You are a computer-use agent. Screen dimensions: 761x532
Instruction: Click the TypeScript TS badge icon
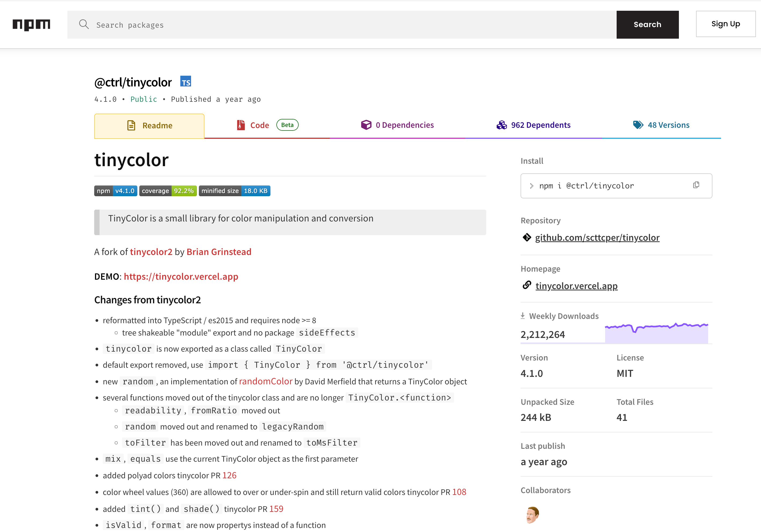click(186, 81)
